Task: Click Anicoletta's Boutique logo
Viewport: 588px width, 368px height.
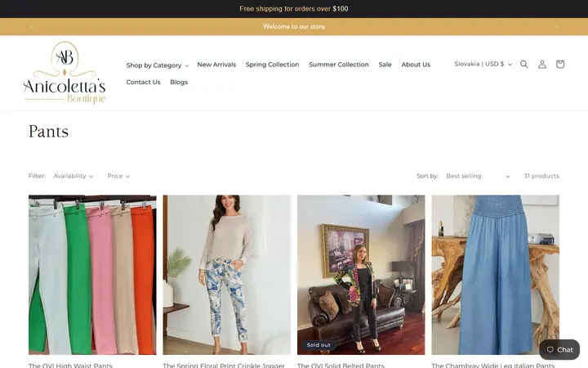Action: point(65,73)
